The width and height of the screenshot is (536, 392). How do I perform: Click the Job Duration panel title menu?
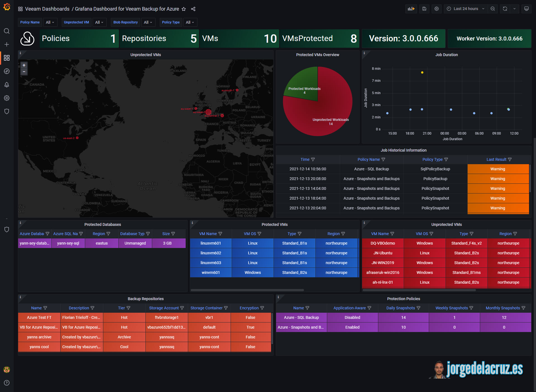click(x=446, y=55)
